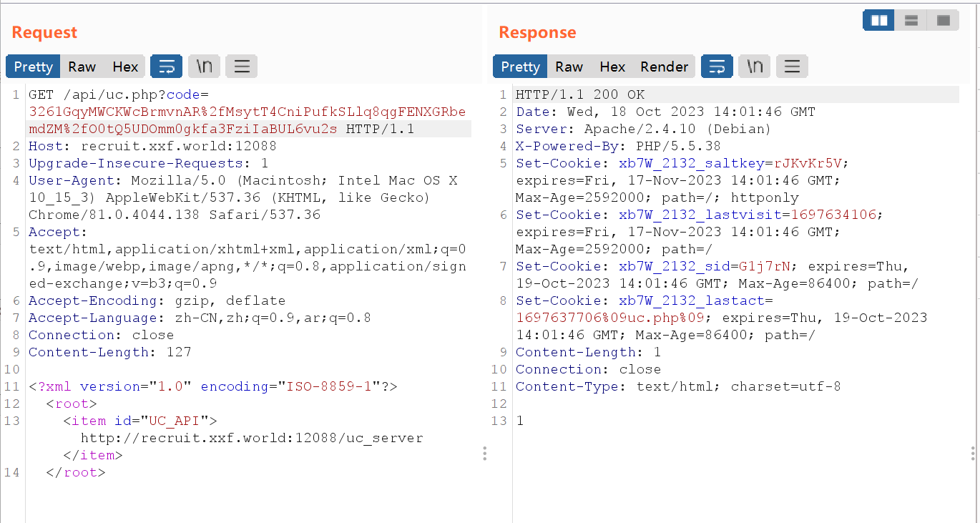Select Hex tab in Response panel
This screenshot has width=980, height=523.
(x=612, y=67)
